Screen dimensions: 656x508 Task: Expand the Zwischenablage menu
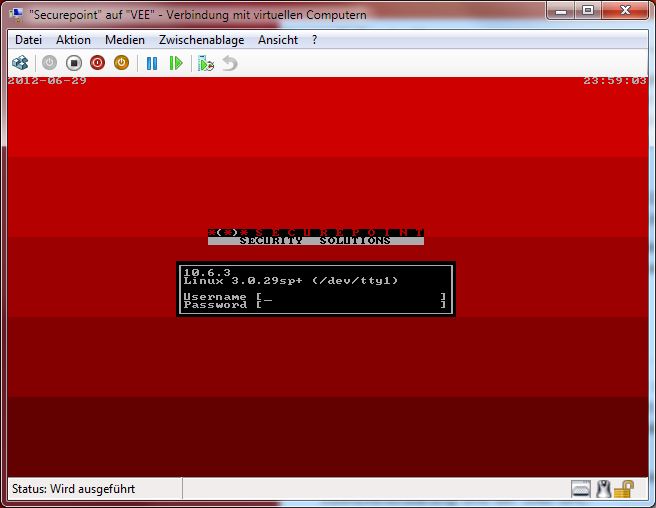click(201, 40)
